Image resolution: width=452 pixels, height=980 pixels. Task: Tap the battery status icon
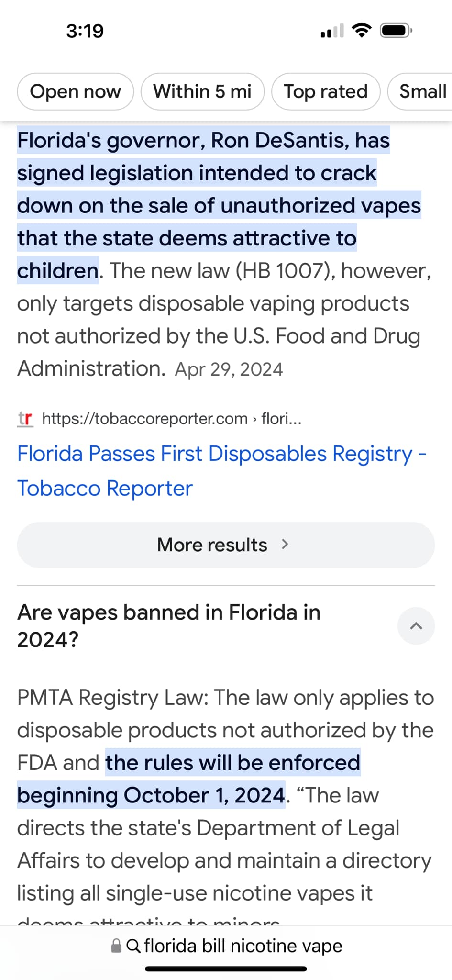[396, 31]
